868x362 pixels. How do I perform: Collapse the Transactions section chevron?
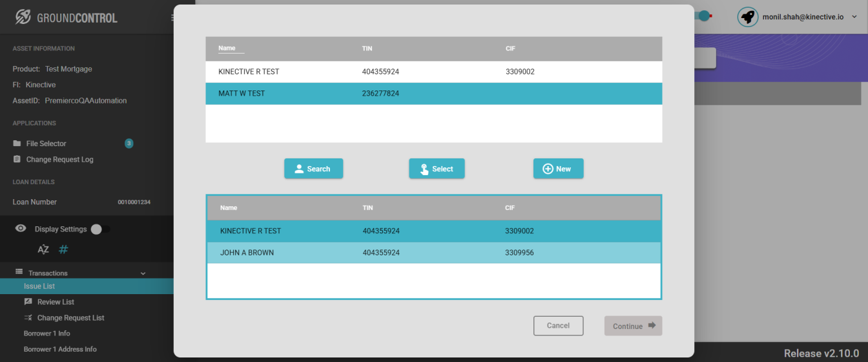pos(143,273)
